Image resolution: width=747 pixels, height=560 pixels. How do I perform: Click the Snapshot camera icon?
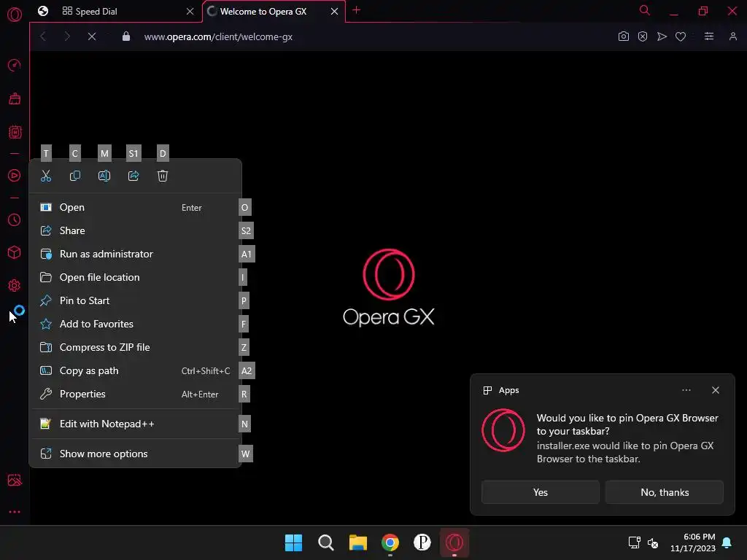tap(623, 36)
